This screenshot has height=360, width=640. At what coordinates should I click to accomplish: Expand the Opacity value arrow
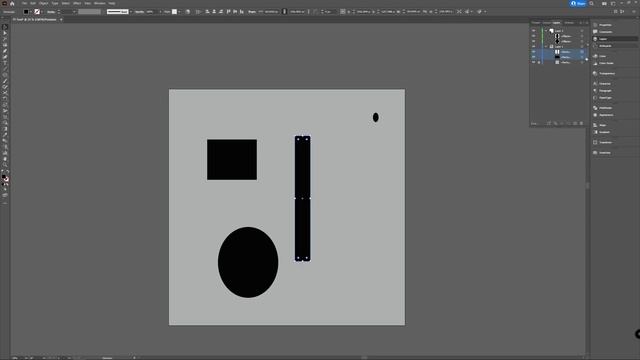click(x=160, y=12)
